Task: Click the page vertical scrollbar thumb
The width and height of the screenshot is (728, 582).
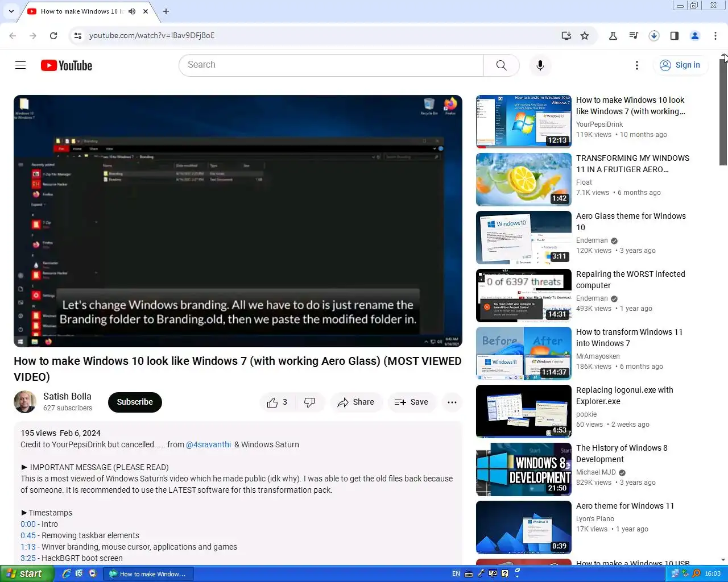Action: click(723, 112)
